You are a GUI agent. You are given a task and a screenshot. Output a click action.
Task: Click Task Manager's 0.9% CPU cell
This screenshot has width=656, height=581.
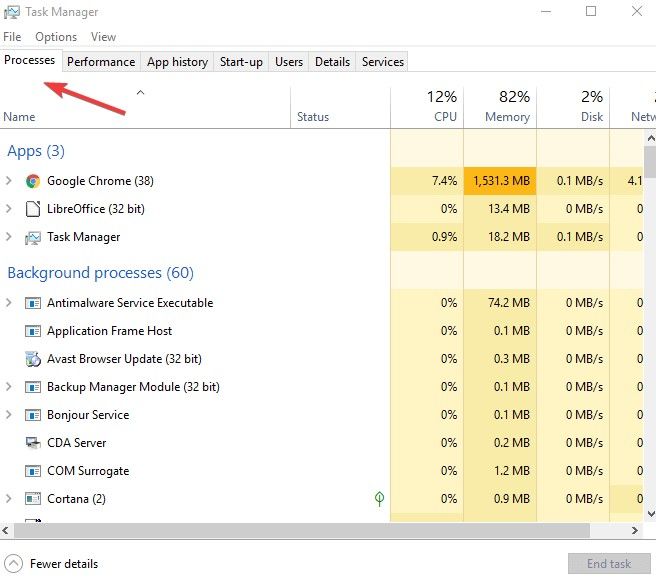click(x=427, y=237)
